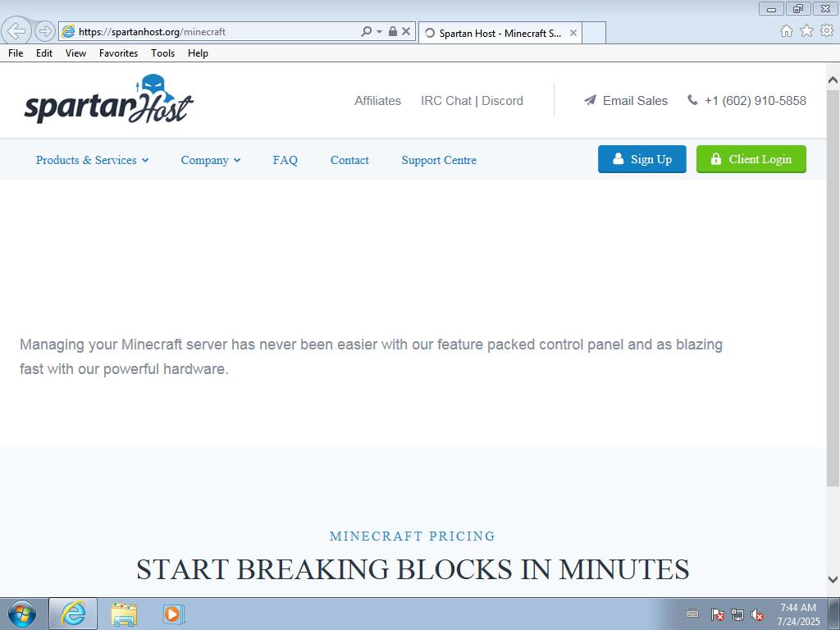Screen dimensions: 840x630
Task: Open the Affiliates link
Action: coord(377,101)
